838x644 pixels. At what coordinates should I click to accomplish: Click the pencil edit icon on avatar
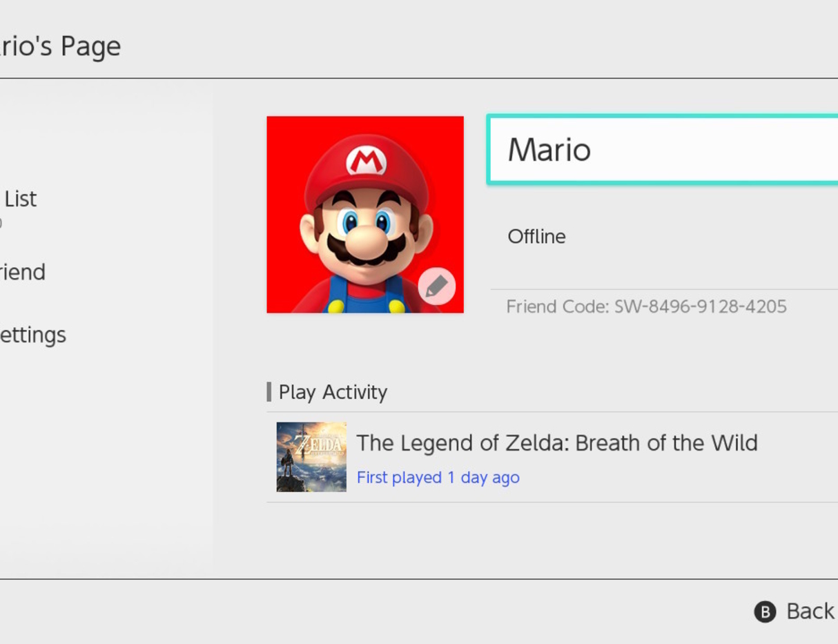point(436,286)
